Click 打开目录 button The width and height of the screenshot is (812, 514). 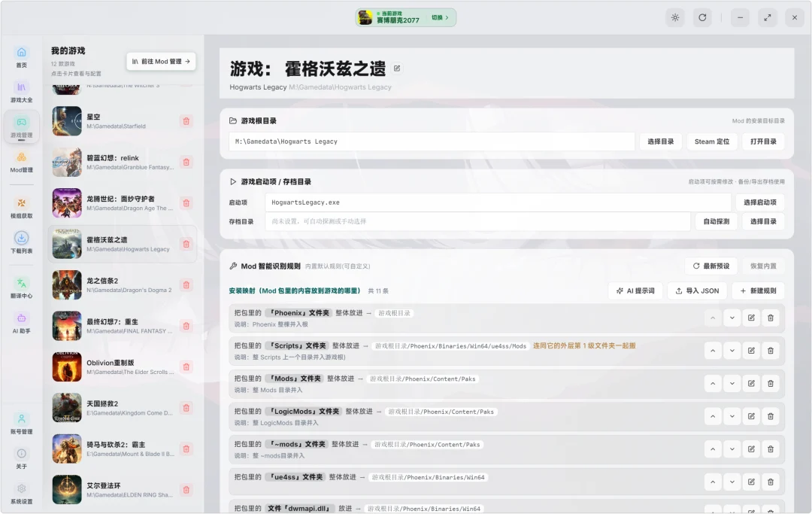click(763, 141)
